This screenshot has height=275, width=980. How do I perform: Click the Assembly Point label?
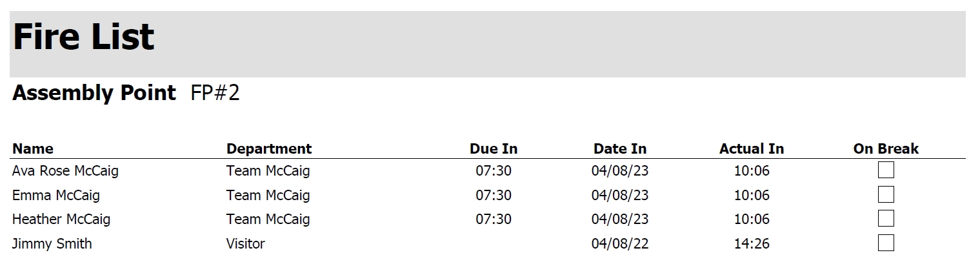94,94
